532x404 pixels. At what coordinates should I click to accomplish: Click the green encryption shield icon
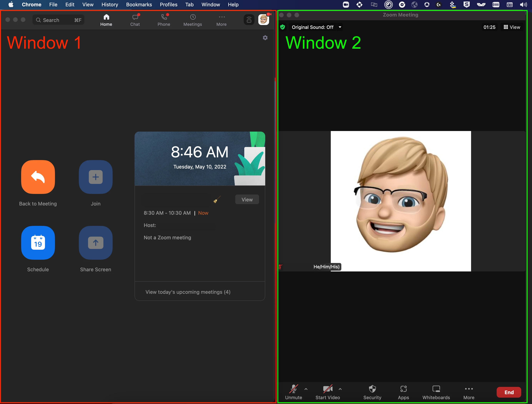[x=283, y=27]
